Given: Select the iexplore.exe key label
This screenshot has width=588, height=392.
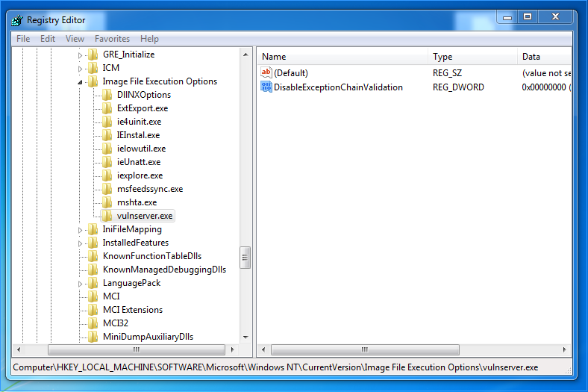Looking at the screenshot, I should (x=140, y=175).
